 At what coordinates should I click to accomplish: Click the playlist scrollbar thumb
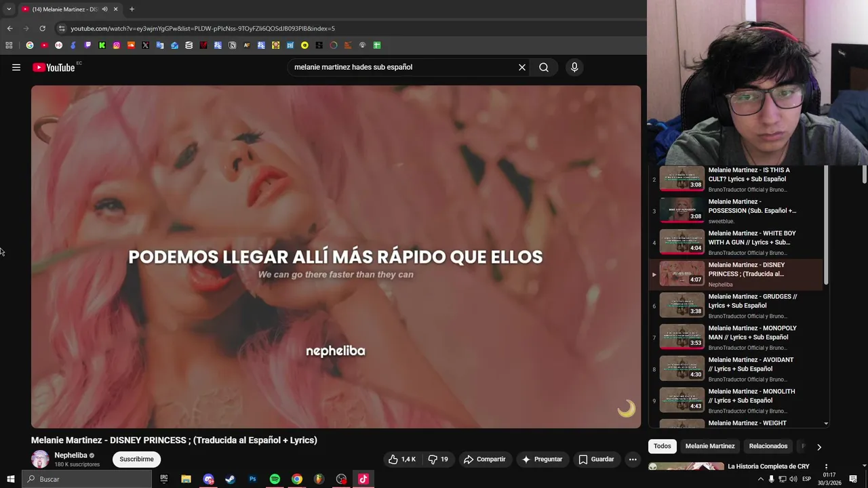tap(825, 224)
